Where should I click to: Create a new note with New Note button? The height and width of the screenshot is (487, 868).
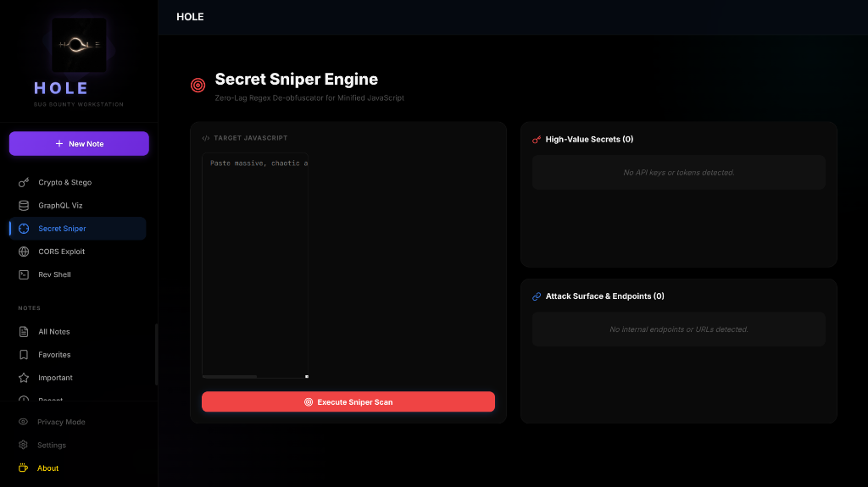(79, 143)
